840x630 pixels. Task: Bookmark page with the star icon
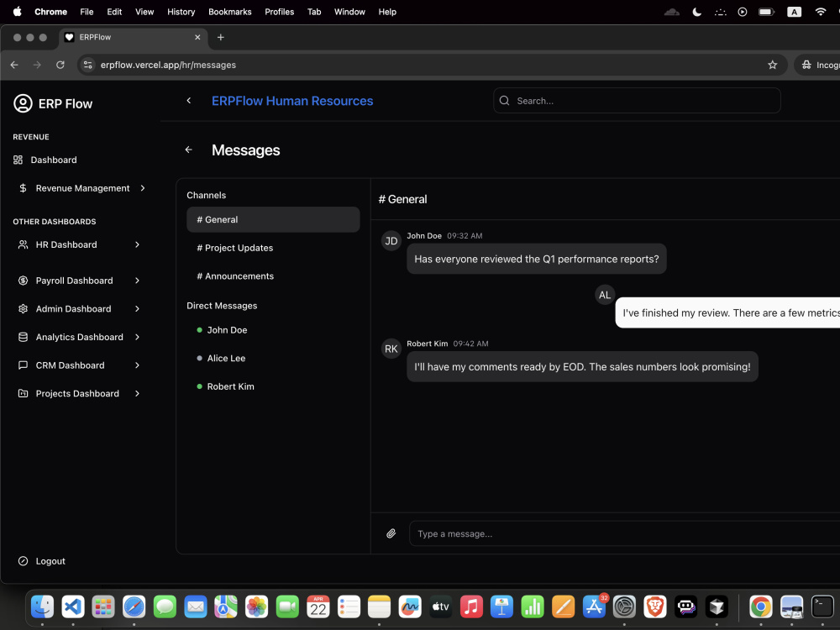(773, 65)
